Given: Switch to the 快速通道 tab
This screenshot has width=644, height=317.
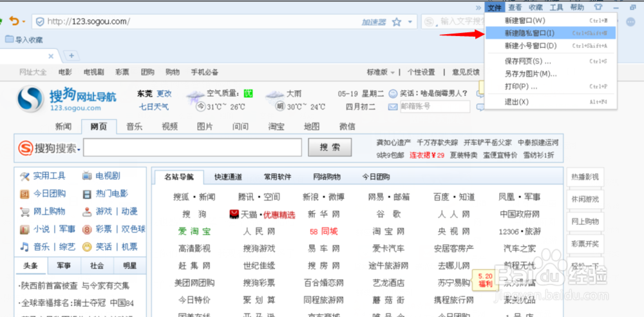Looking at the screenshot, I should 229,177.
